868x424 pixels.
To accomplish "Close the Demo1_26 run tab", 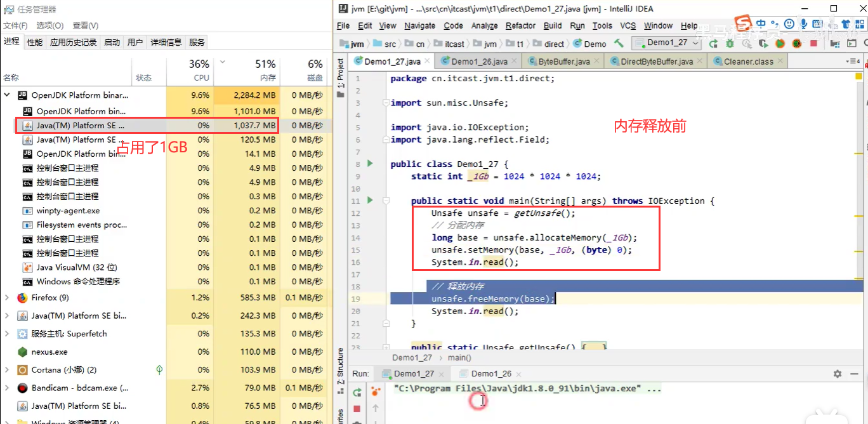I will (x=518, y=374).
